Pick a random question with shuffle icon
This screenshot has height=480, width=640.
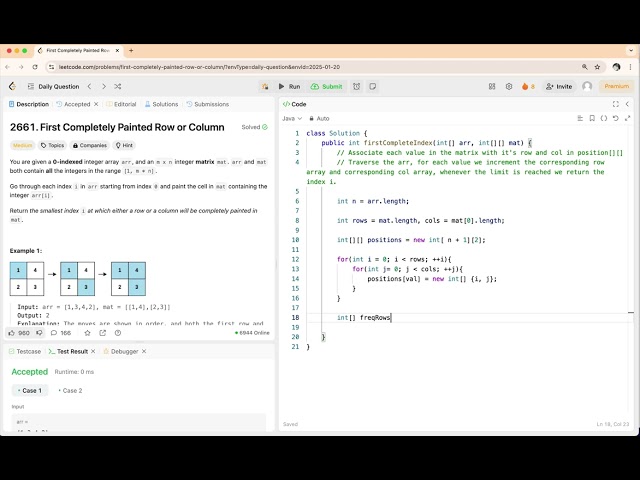tap(118, 86)
